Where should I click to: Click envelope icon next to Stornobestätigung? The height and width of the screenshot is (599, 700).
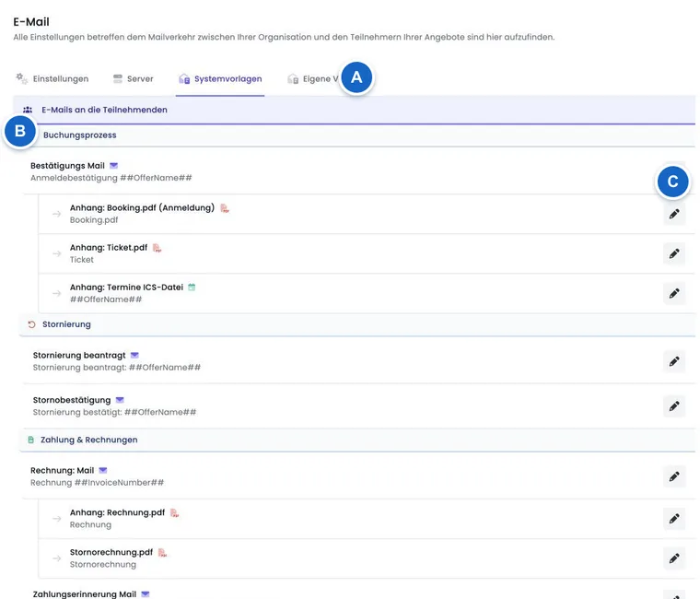coord(120,400)
